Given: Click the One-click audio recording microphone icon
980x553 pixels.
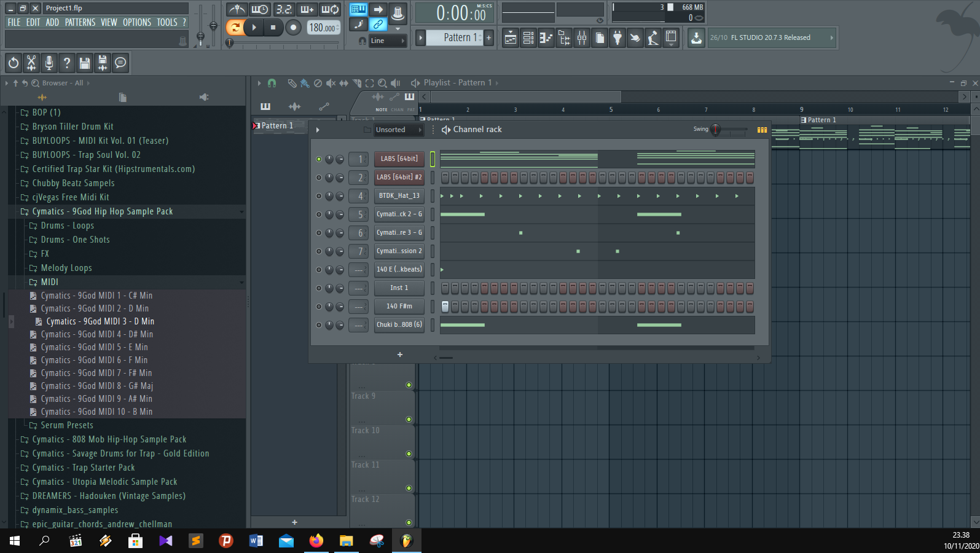Looking at the screenshot, I should (49, 63).
